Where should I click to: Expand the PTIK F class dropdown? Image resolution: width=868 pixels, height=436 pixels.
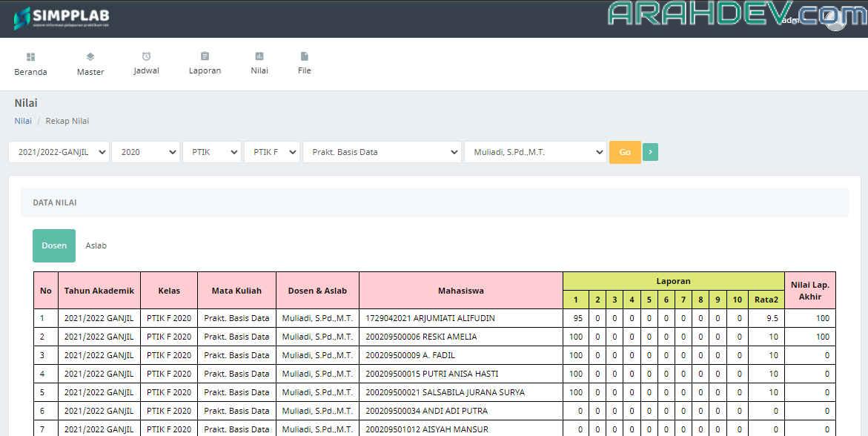271,152
